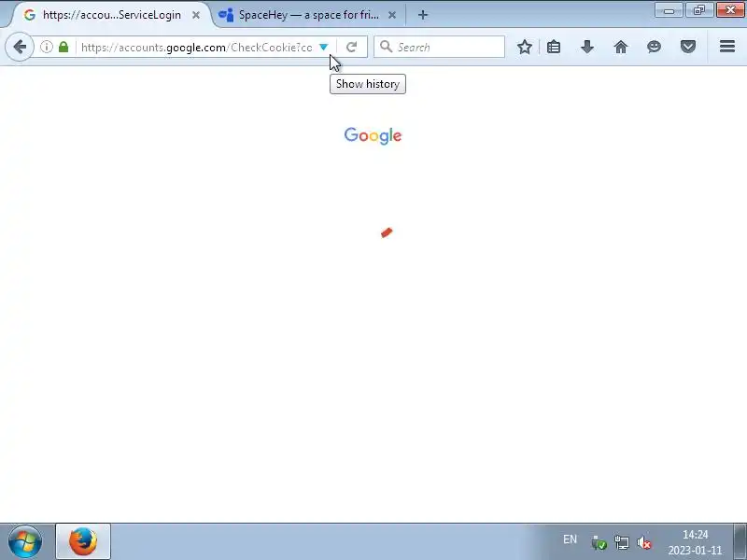Click the muted volume tray icon
Screen dimensions: 747x560
643,542
